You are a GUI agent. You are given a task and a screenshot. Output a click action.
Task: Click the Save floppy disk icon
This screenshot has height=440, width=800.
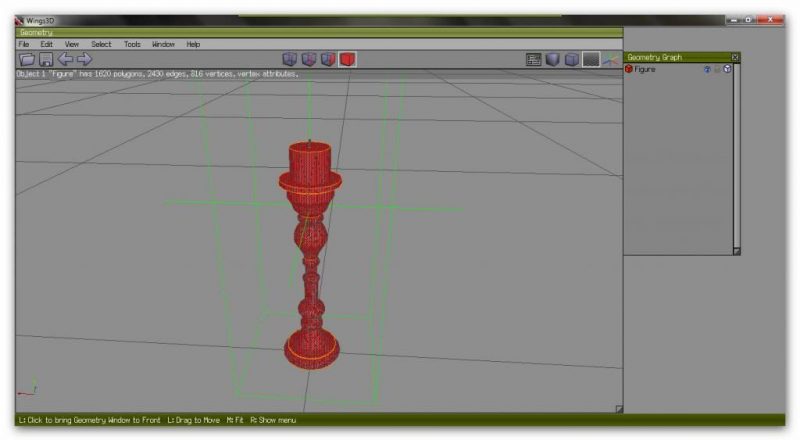(x=45, y=60)
